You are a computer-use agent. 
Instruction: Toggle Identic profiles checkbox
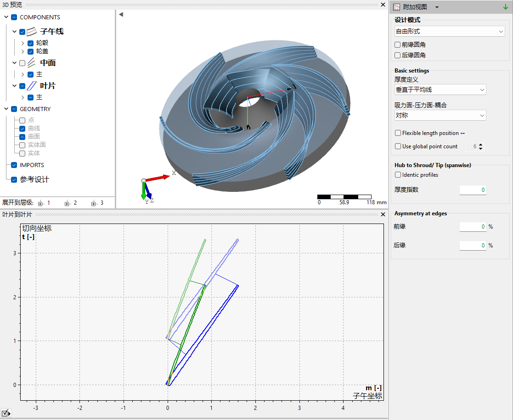point(398,175)
